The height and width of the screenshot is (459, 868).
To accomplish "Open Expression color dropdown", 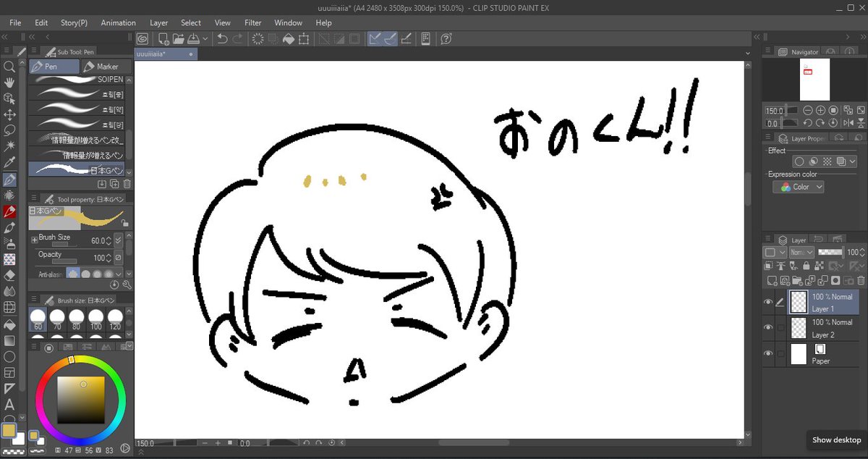I will coord(799,187).
